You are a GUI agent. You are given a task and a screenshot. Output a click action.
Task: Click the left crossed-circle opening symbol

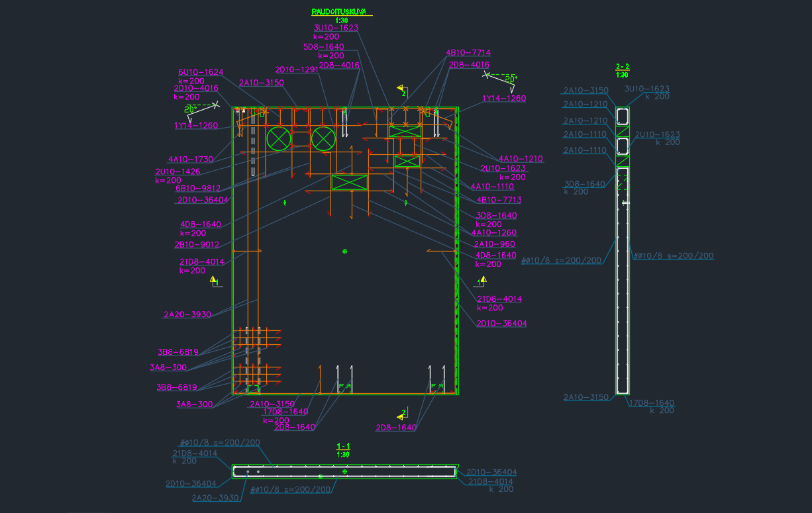click(278, 138)
